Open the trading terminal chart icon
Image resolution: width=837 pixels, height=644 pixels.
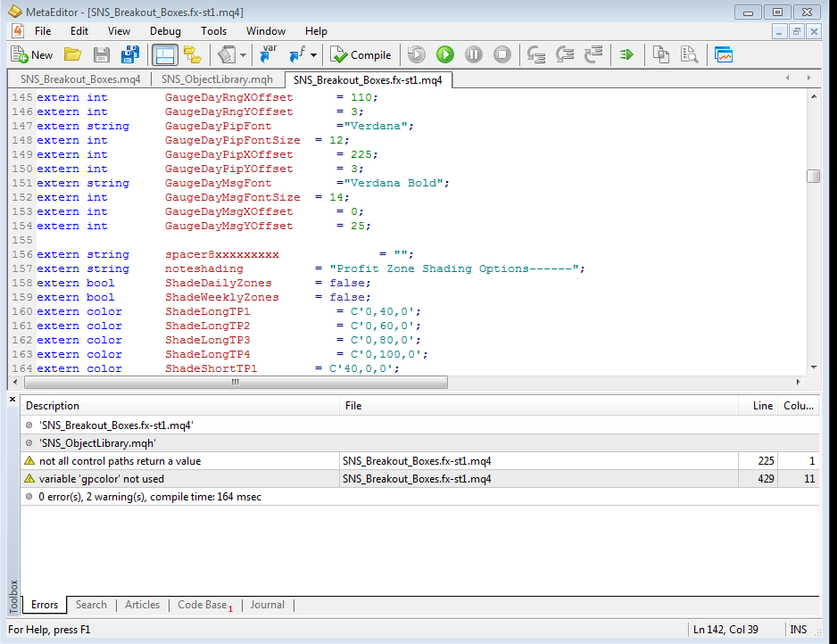(724, 54)
